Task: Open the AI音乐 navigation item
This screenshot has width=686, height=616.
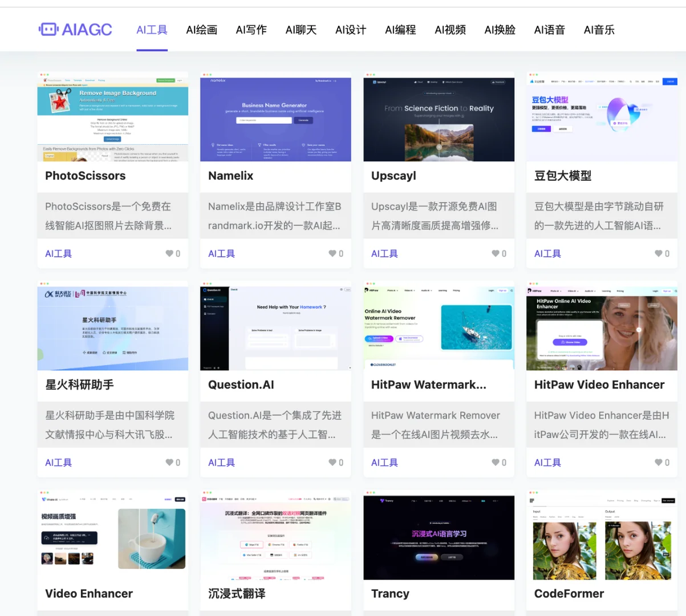Action: 599,30
